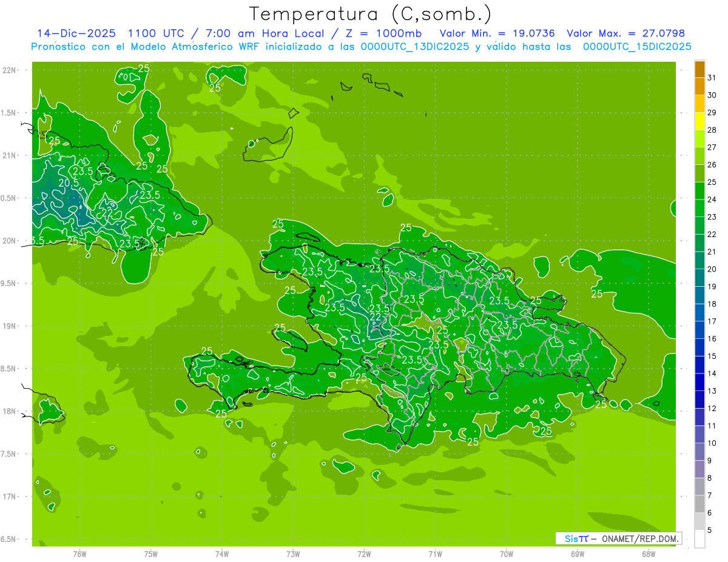This screenshot has height=562, width=728.
Task: Click the 'ONAMET/REP.DOM.' credit label
Action: coord(639,538)
